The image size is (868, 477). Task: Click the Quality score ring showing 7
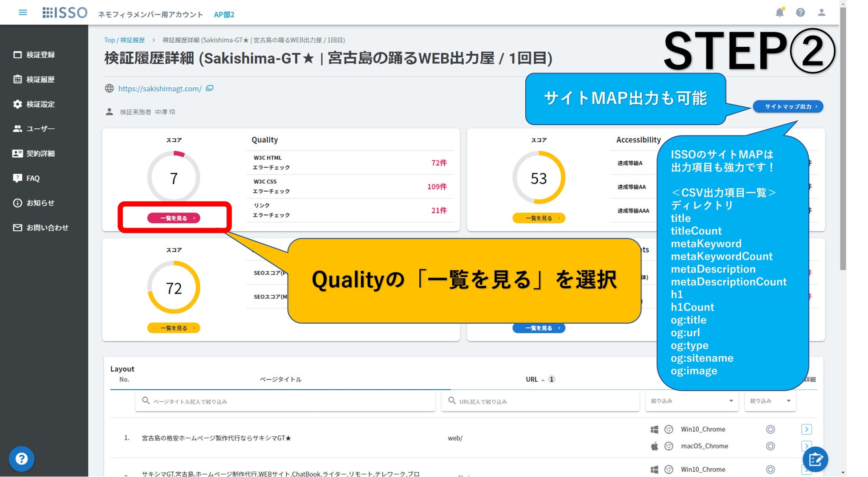pos(174,178)
